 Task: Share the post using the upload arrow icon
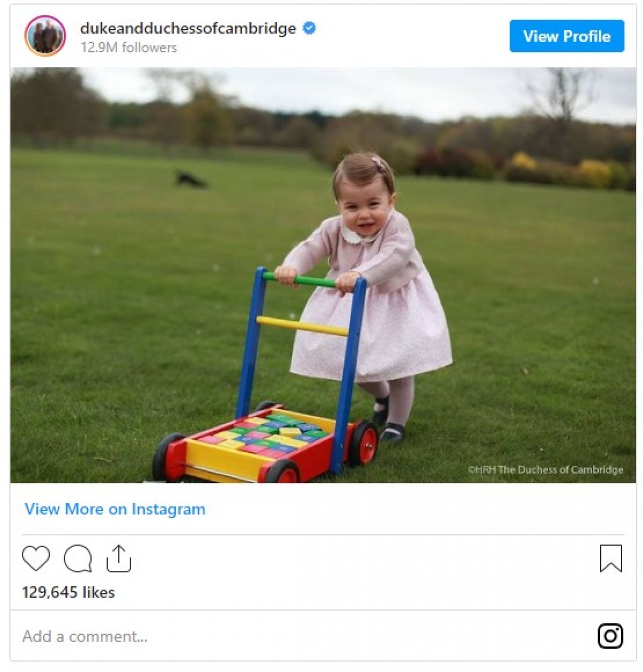118,558
